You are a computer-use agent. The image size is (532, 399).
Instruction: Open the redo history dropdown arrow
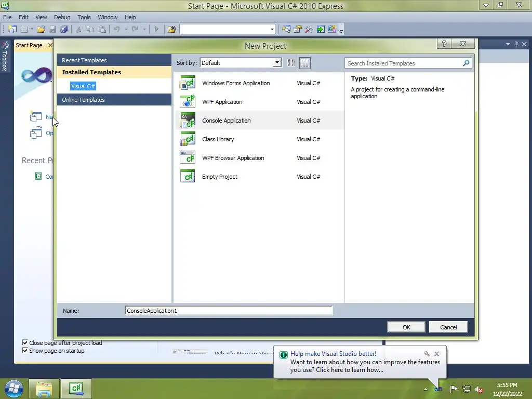click(144, 29)
